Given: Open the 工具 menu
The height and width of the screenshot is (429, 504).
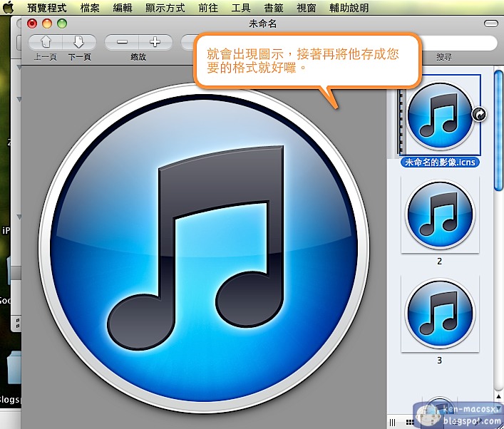Looking at the screenshot, I should coord(241,8).
